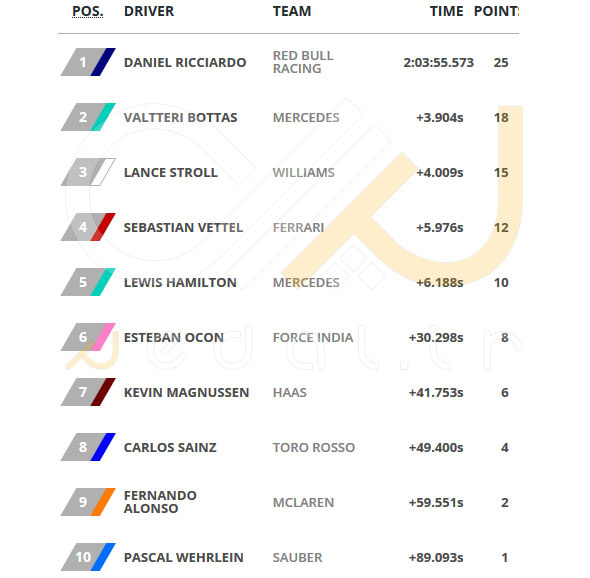Click the TIME column header
Screen dimensions: 590x578
tap(447, 11)
